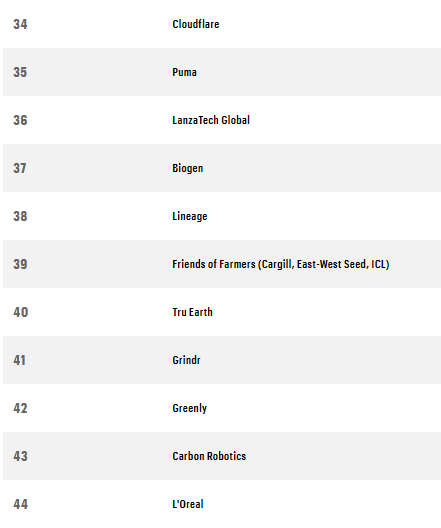The height and width of the screenshot is (528, 441).
Task: Open the L'Oreal entry
Action: pos(188,504)
